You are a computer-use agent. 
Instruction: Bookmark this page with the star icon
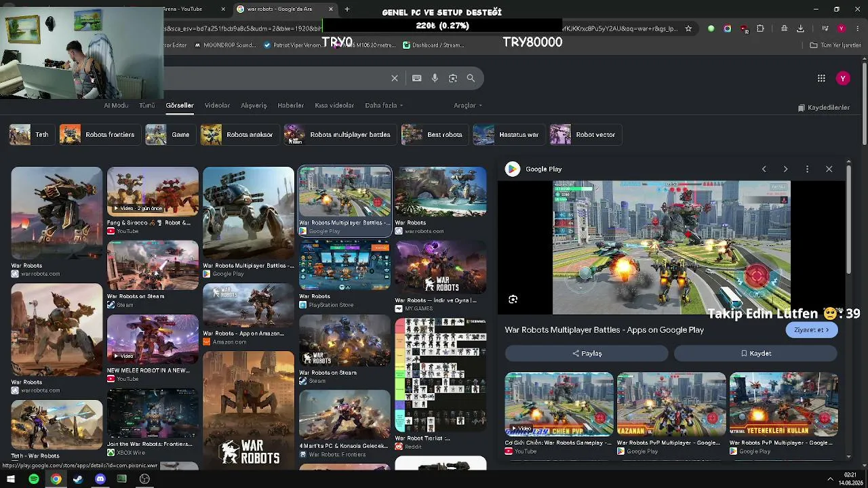click(688, 28)
